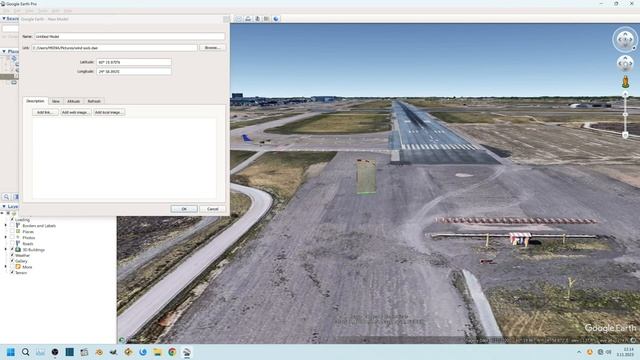This screenshot has height=360, width=640.
Task: Click the Move joystick navigation control
Action: pyautogui.click(x=625, y=64)
